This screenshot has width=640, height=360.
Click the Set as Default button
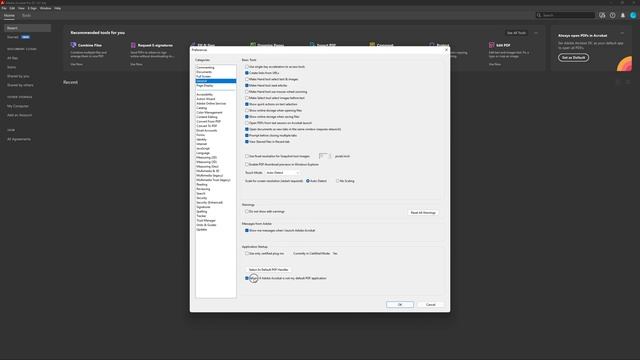[x=573, y=58]
